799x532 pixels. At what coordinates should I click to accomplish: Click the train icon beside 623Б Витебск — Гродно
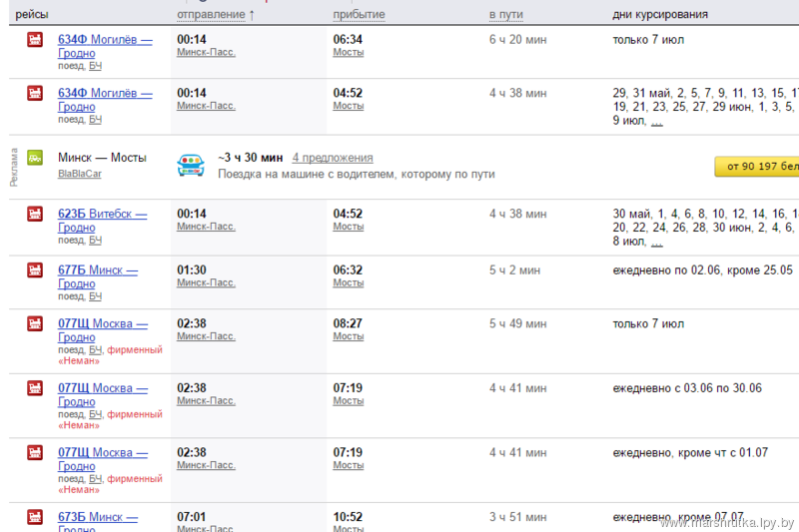pyautogui.click(x=35, y=214)
